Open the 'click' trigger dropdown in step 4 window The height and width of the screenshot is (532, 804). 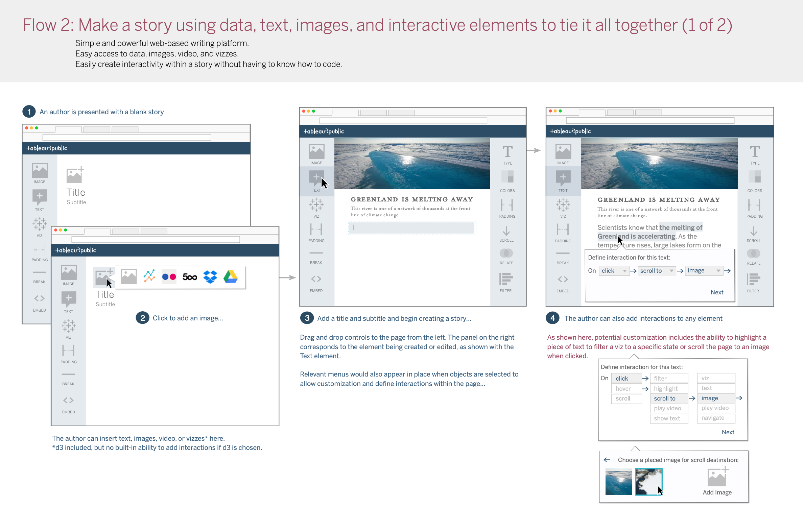tap(614, 271)
